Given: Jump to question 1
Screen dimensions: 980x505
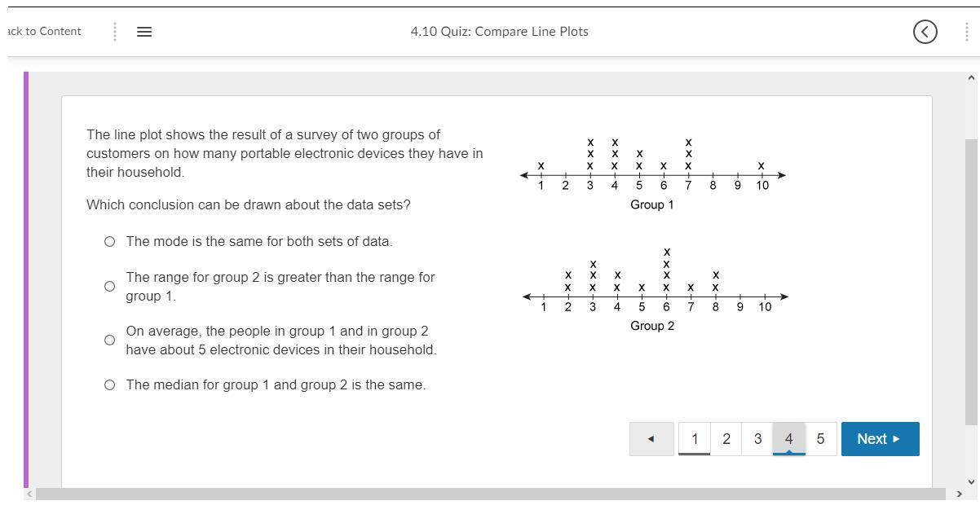Looking at the screenshot, I should [694, 439].
